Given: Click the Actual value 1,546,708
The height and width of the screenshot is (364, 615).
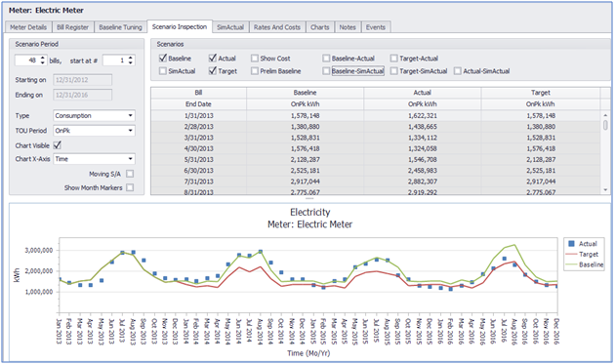Looking at the screenshot, I should [423, 160].
